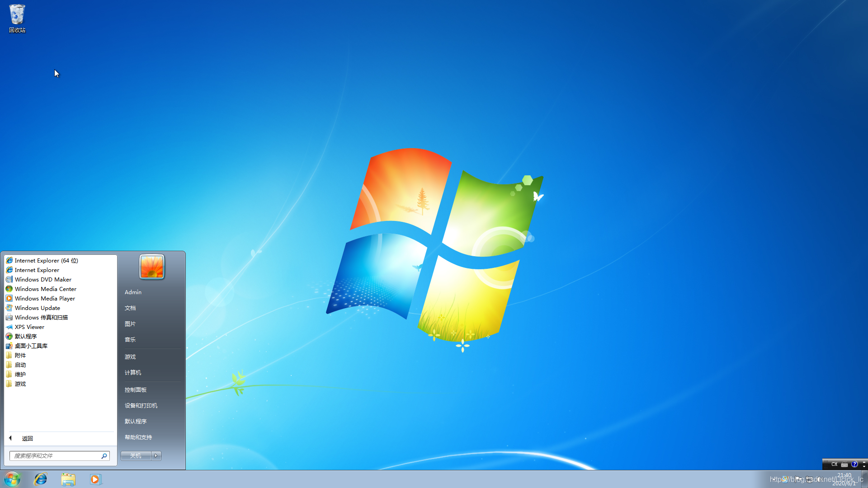
Task: Open the network tray icon
Action: 809,479
